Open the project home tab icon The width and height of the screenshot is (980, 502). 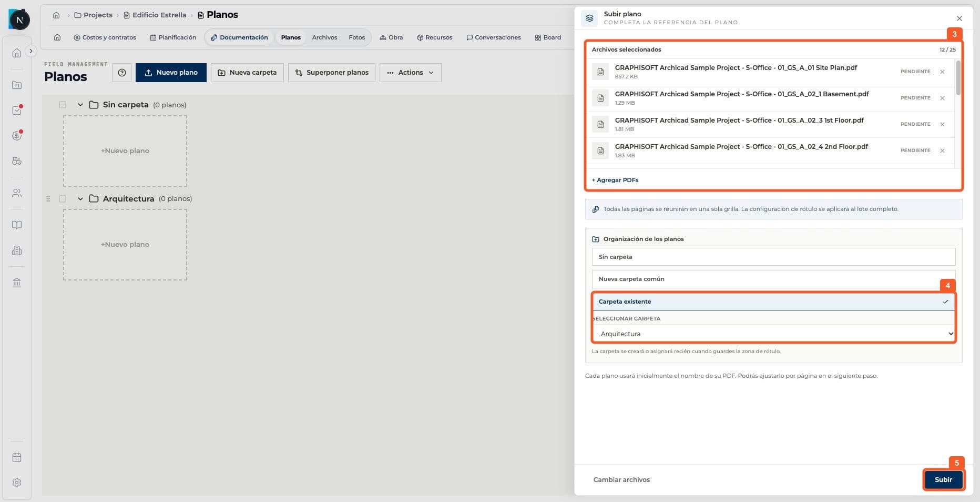[57, 37]
